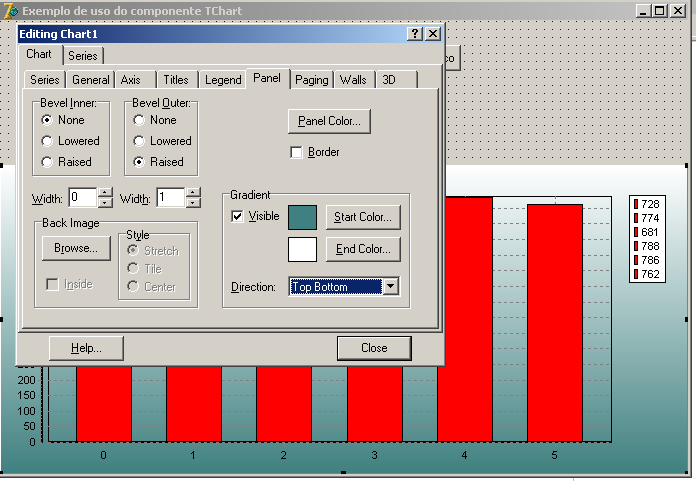
Task: Click the Delphi application icon in title bar
Action: point(11,11)
